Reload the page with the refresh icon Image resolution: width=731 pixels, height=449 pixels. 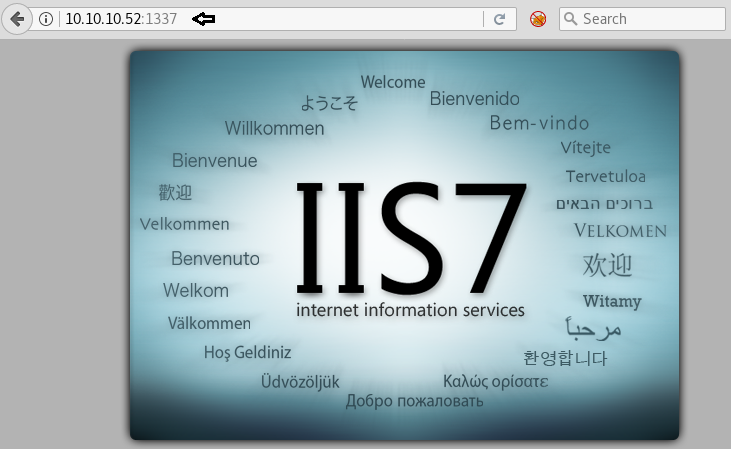tap(499, 19)
